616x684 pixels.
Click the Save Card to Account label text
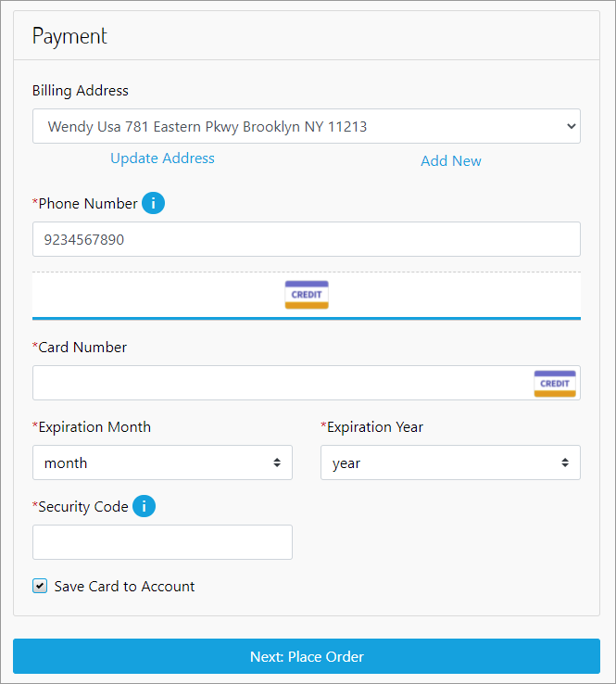(x=125, y=586)
